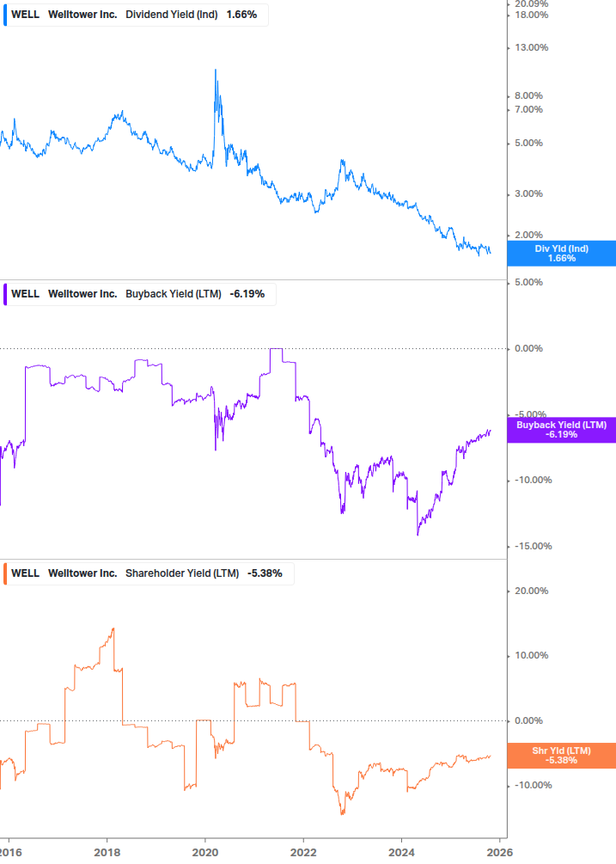Click WELL ticker in the buyback yield legend
This screenshot has height=864, width=616.
tap(25, 294)
